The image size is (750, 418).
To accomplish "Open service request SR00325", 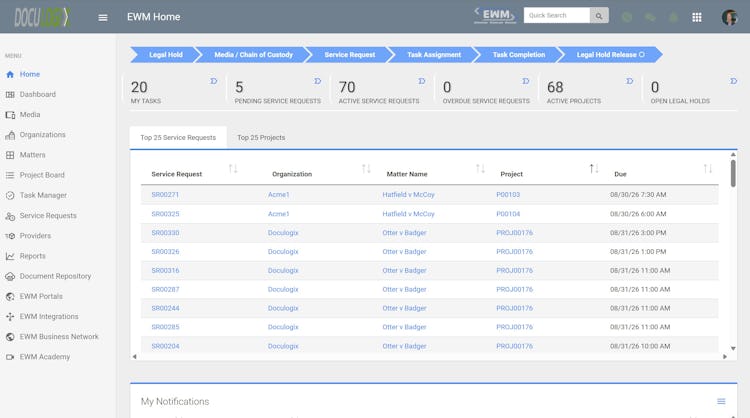I will 165,214.
